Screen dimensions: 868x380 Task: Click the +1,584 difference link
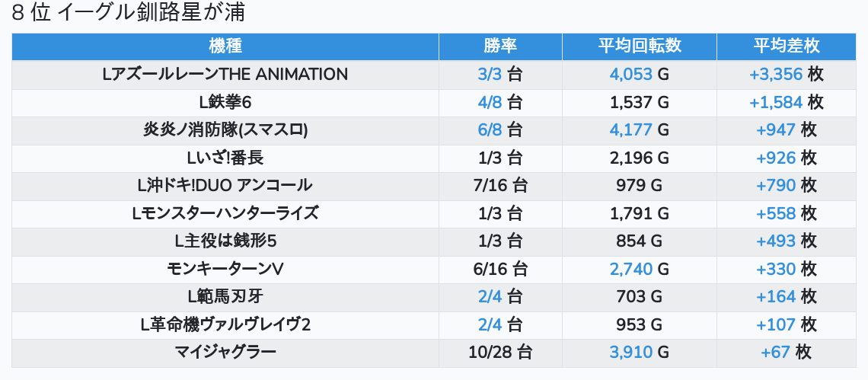(x=776, y=102)
